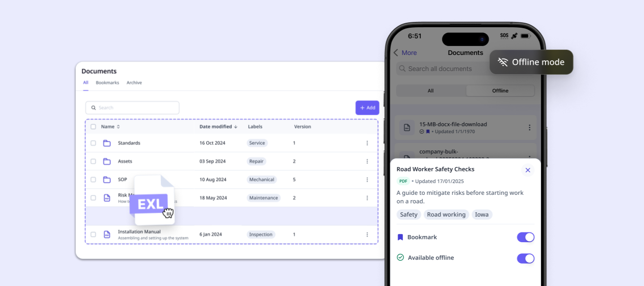The height and width of the screenshot is (286, 644).
Task: Click the Add button
Action: (367, 108)
